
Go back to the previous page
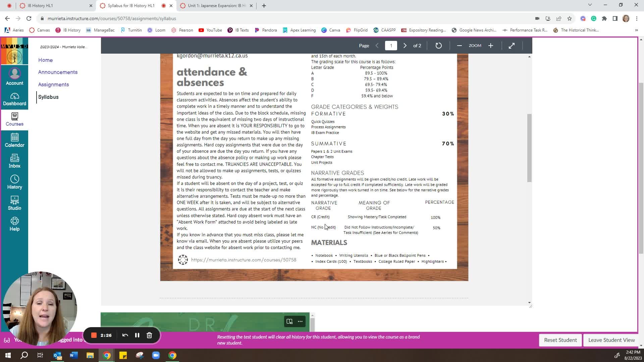point(7,18)
